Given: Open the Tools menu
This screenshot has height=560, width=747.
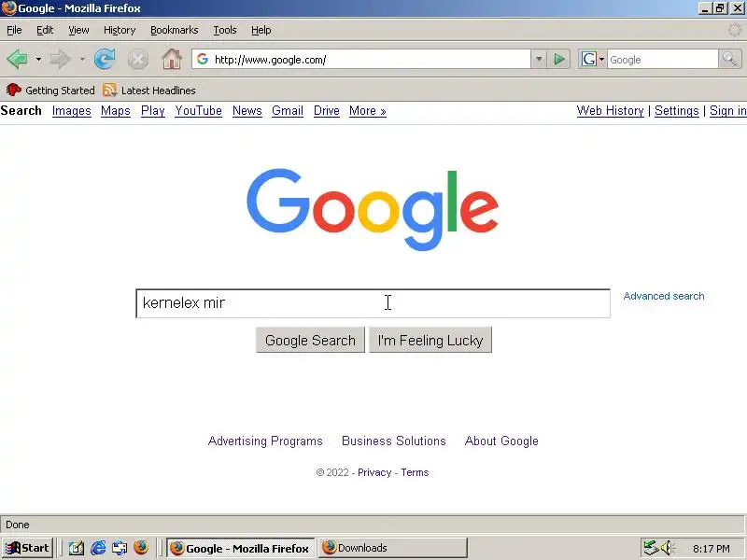Looking at the screenshot, I should 225,30.
